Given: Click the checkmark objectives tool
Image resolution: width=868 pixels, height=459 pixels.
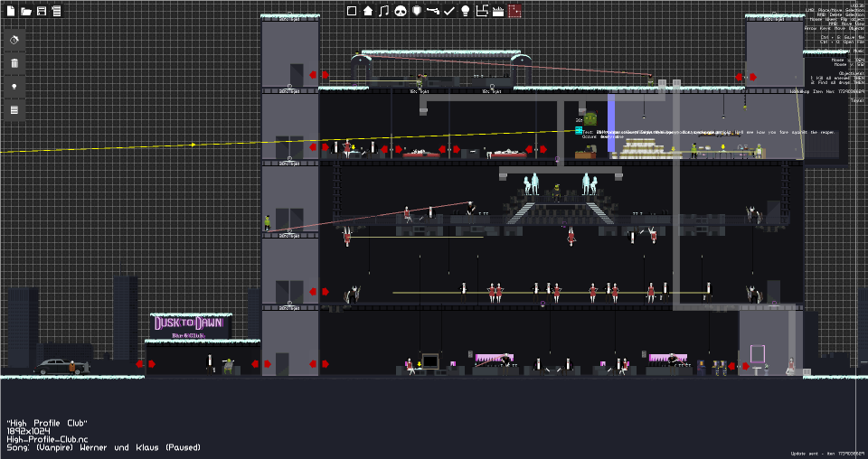Looking at the screenshot, I should coord(449,11).
